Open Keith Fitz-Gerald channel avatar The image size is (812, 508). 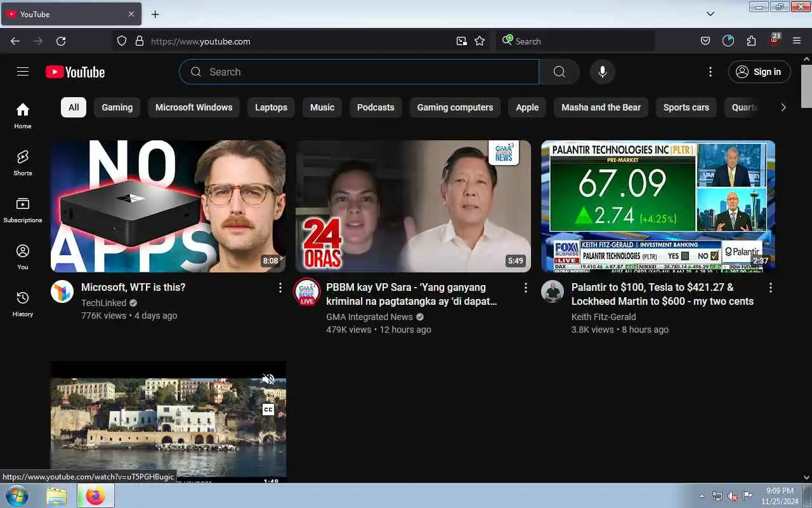pos(553,291)
